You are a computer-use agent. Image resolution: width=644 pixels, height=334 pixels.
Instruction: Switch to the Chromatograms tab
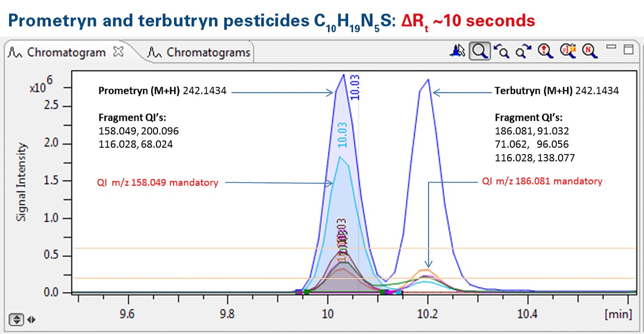206,52
